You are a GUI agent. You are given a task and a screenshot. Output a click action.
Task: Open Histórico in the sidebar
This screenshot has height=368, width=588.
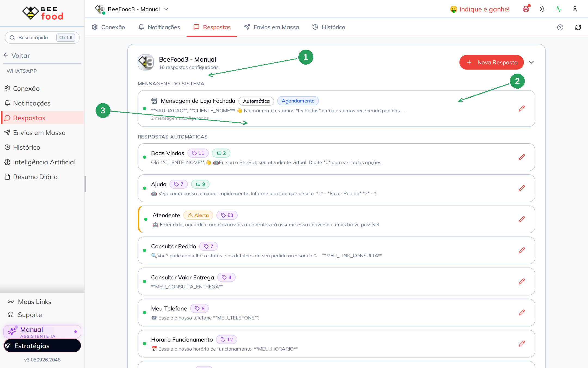42,147
